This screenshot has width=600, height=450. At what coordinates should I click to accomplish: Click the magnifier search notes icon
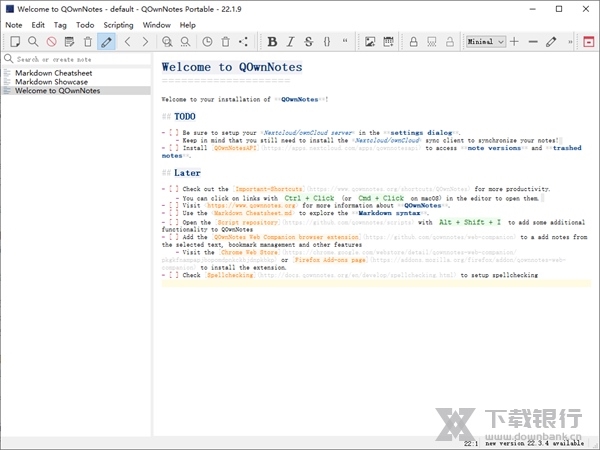coord(33,42)
